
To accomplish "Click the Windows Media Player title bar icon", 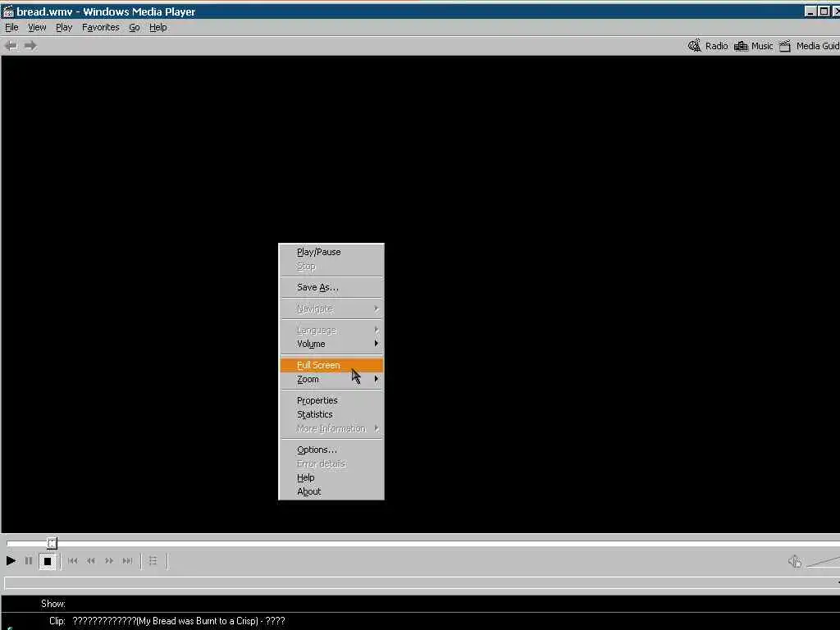I will 8,11.
